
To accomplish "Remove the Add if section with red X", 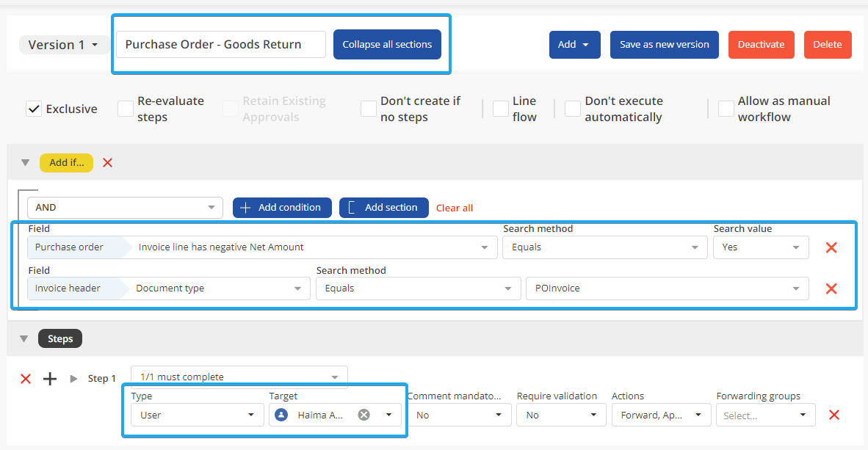I will [x=108, y=163].
